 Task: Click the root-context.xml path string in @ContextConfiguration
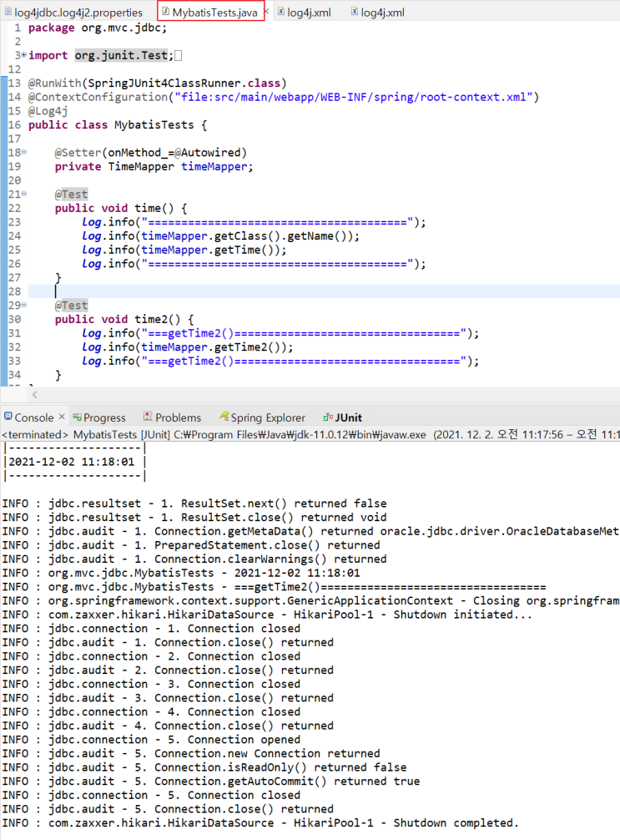pos(353,97)
